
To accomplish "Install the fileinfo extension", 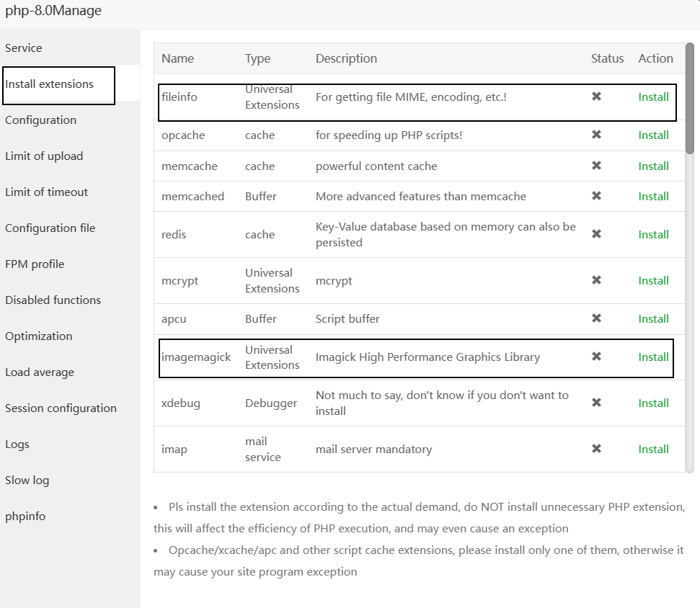I will click(653, 97).
